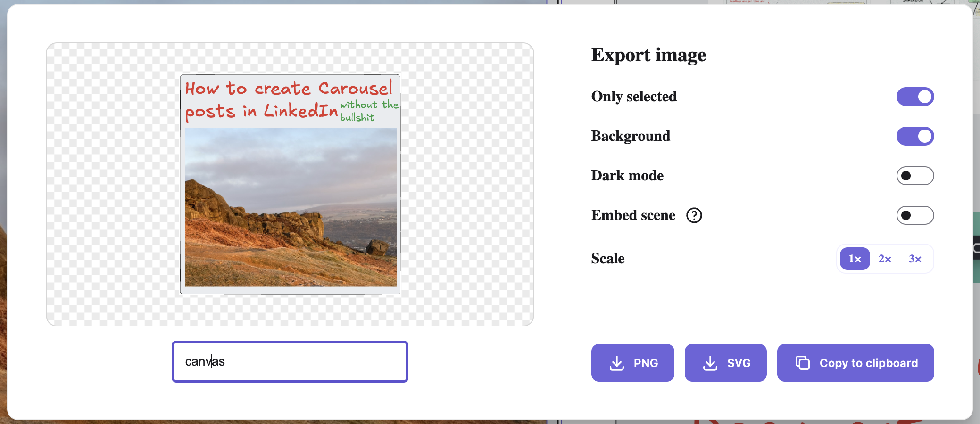The height and width of the screenshot is (424, 980).
Task: Click the download icon on the PNG button
Action: click(x=617, y=363)
